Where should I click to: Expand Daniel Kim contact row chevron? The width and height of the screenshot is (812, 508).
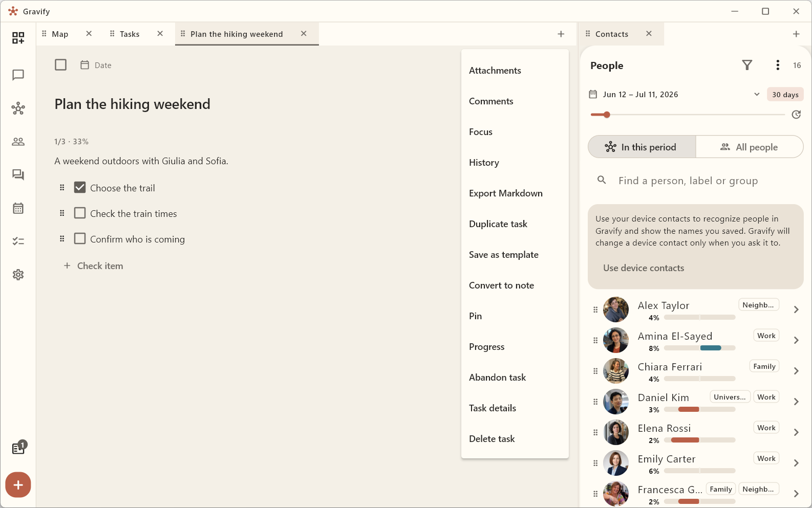point(796,402)
